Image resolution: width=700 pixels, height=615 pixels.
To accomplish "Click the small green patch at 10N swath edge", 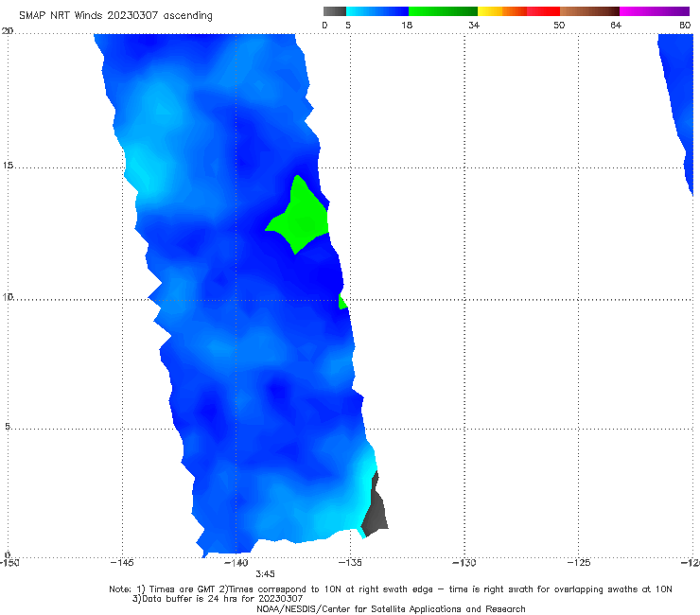I will tap(342, 302).
